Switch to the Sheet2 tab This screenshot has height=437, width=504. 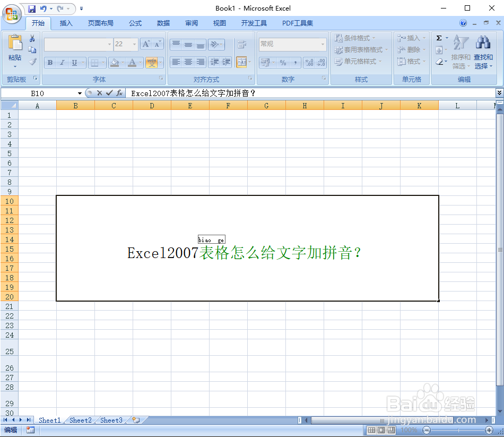click(81, 420)
